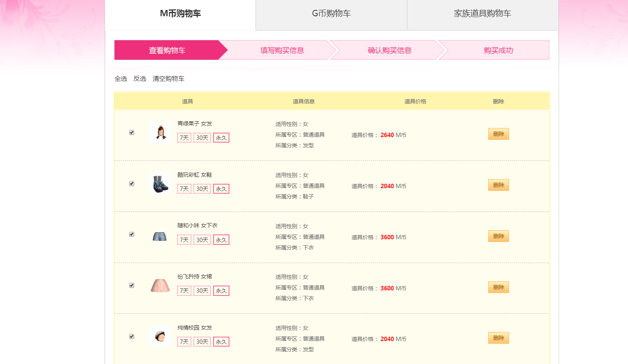This screenshot has width=628, height=364.
Task: Uncheck the 青绿果子 女发 checkbox
Action: pos(132,132)
